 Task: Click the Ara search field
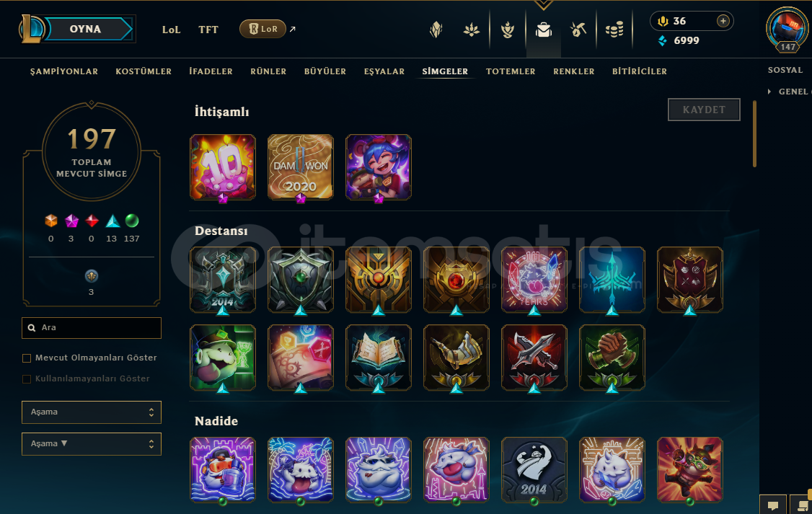coord(92,328)
